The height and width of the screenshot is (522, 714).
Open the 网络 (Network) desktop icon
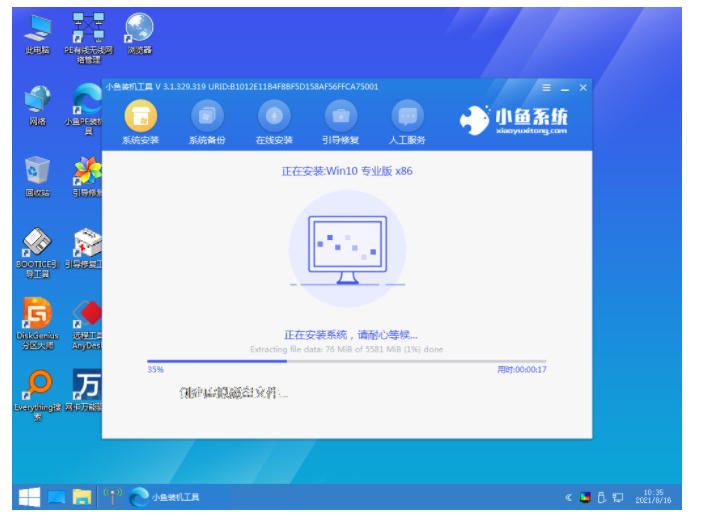tap(38, 101)
